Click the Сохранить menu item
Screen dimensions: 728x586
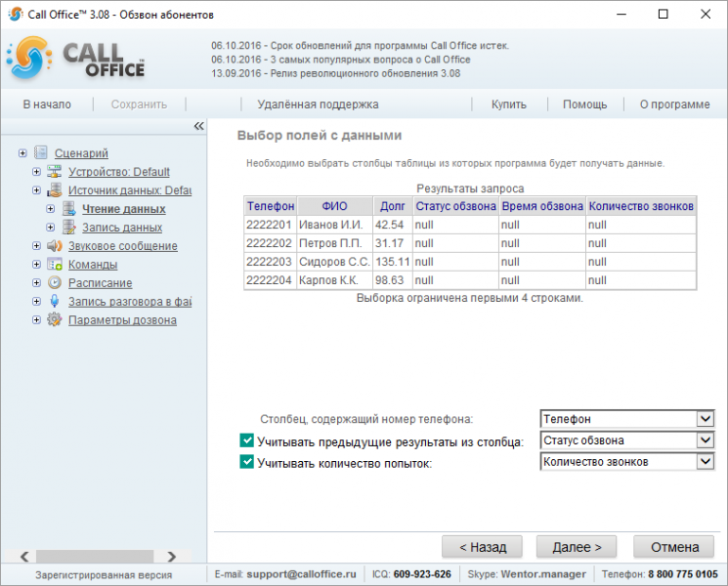[139, 105]
